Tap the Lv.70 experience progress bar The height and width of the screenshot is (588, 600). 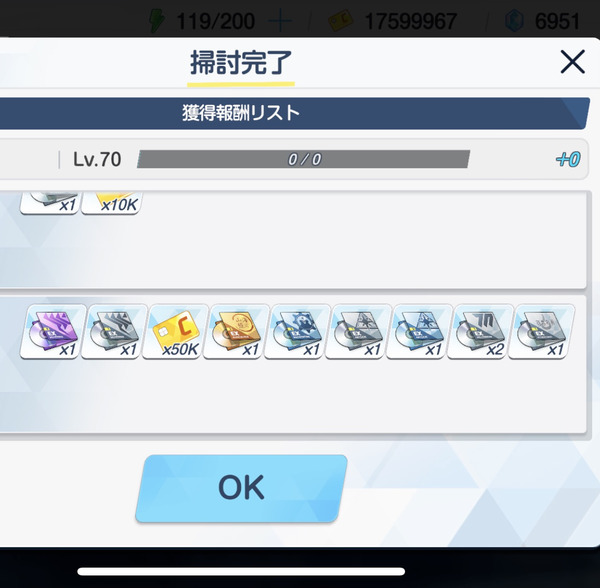point(303,159)
